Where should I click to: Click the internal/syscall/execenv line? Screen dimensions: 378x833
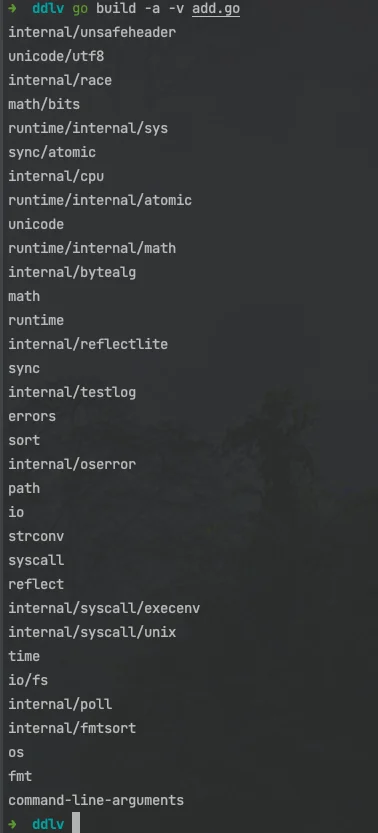pos(104,608)
